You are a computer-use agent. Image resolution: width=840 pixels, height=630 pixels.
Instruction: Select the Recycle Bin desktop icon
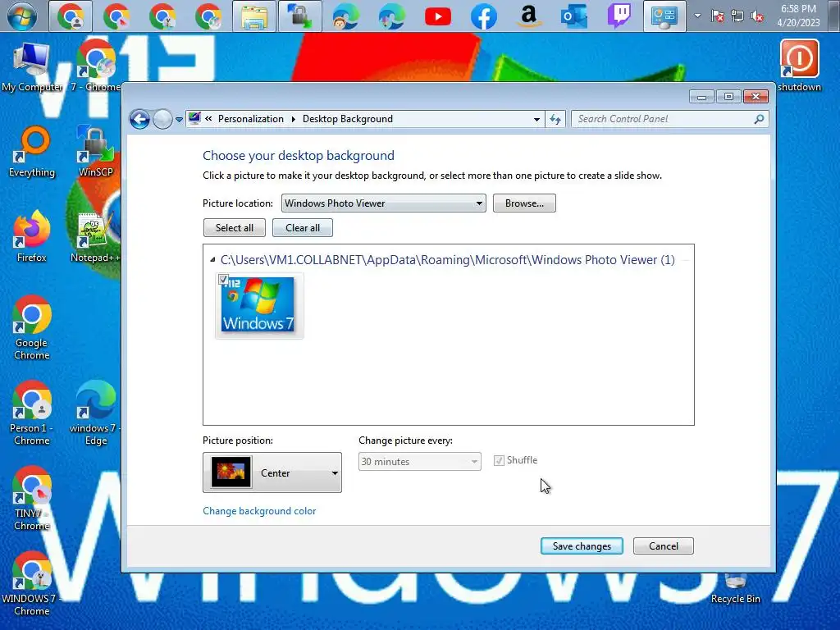point(736,589)
